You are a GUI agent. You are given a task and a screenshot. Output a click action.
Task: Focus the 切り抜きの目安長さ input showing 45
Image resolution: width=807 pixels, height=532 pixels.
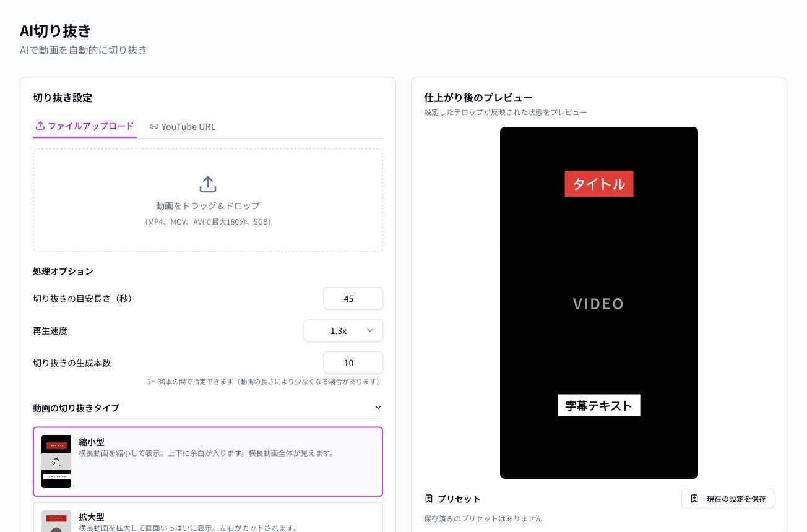click(353, 298)
